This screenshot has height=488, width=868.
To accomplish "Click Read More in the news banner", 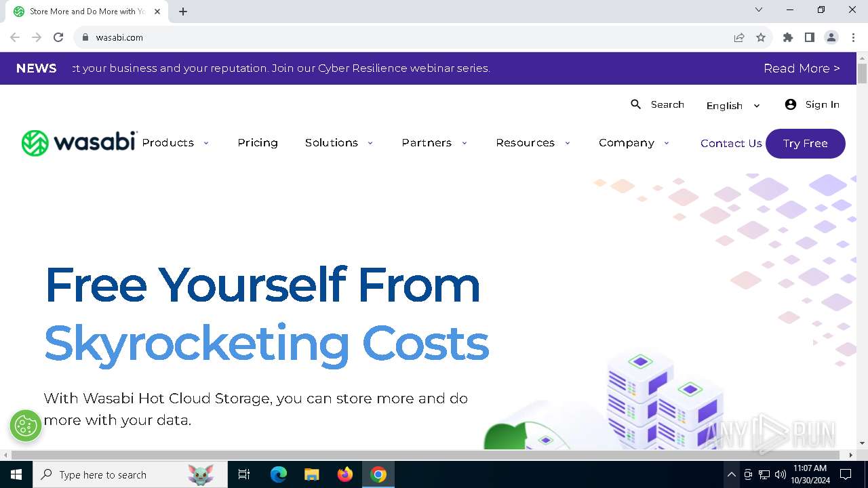I will coord(802,68).
